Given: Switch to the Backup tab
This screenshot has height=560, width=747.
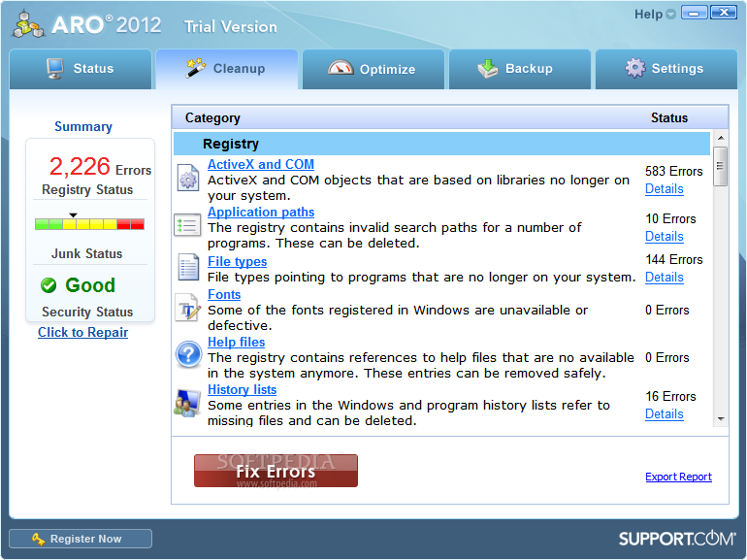Looking at the screenshot, I should point(520,69).
